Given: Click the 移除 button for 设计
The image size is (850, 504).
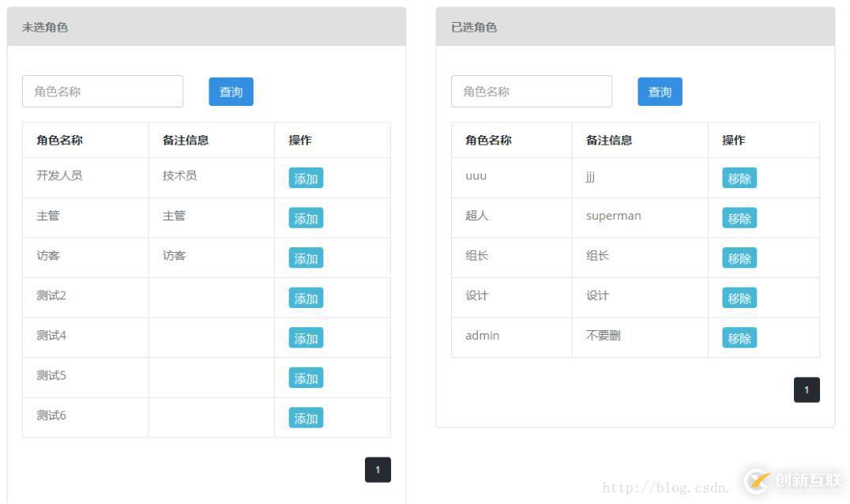Looking at the screenshot, I should pos(738,298).
